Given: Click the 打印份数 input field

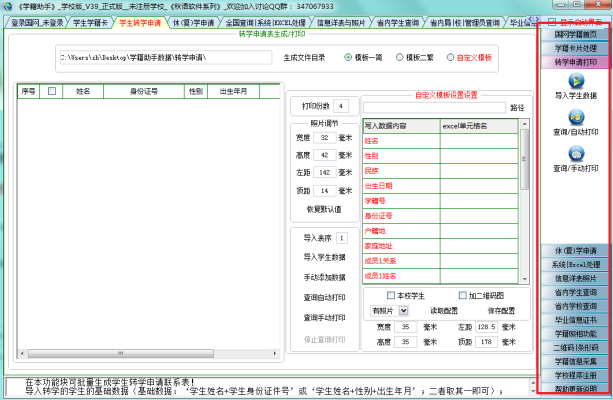Looking at the screenshot, I should (341, 104).
